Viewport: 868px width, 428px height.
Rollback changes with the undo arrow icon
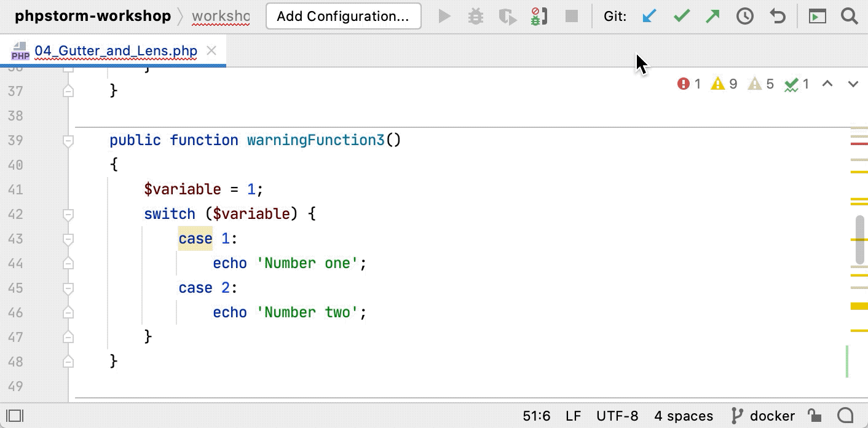pos(776,16)
